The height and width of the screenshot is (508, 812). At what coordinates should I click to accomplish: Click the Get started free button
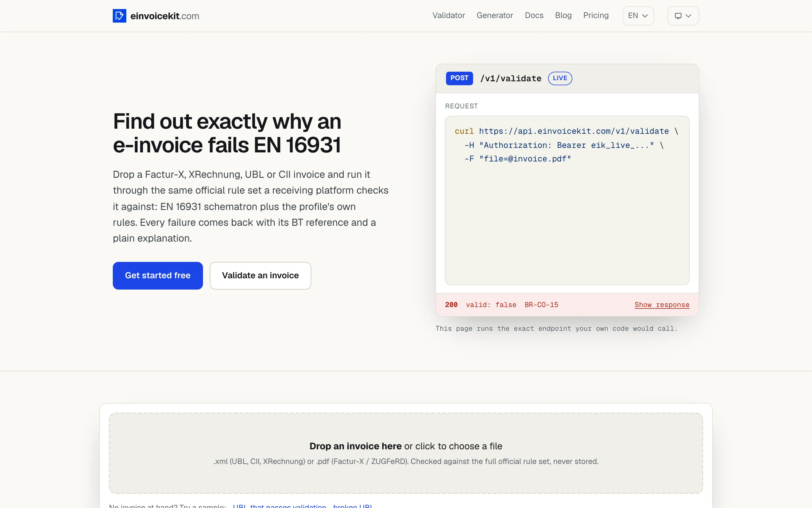point(158,275)
